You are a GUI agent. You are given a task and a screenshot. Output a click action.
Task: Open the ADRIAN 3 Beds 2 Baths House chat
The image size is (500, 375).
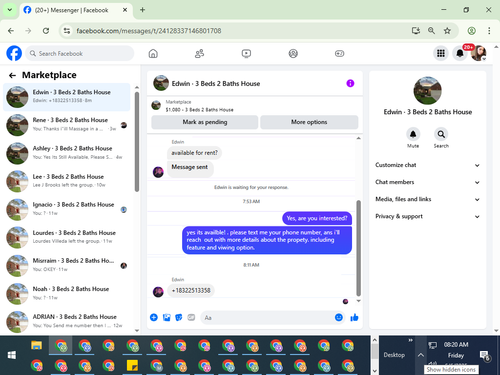pyautogui.click(x=67, y=322)
